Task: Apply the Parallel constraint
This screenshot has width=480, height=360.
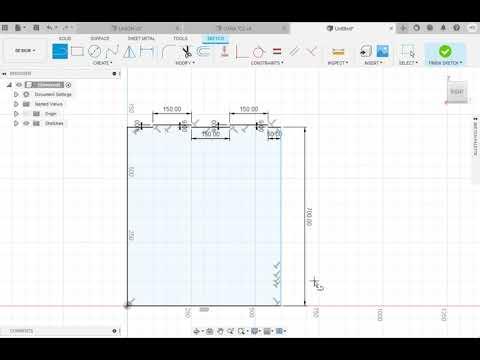Action: tap(294, 52)
